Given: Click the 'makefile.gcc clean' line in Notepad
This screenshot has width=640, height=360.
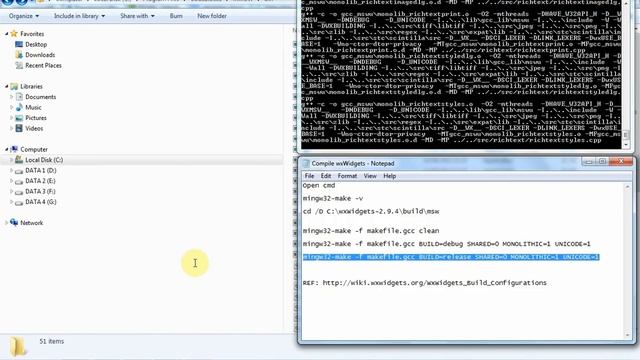Looking at the screenshot, I should tap(371, 231).
